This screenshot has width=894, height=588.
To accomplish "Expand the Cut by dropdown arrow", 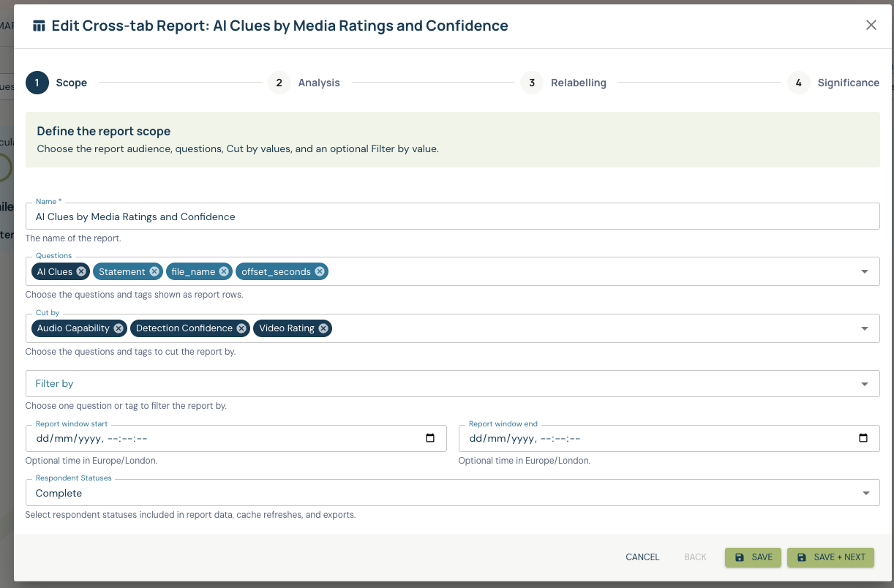I will 865,328.
